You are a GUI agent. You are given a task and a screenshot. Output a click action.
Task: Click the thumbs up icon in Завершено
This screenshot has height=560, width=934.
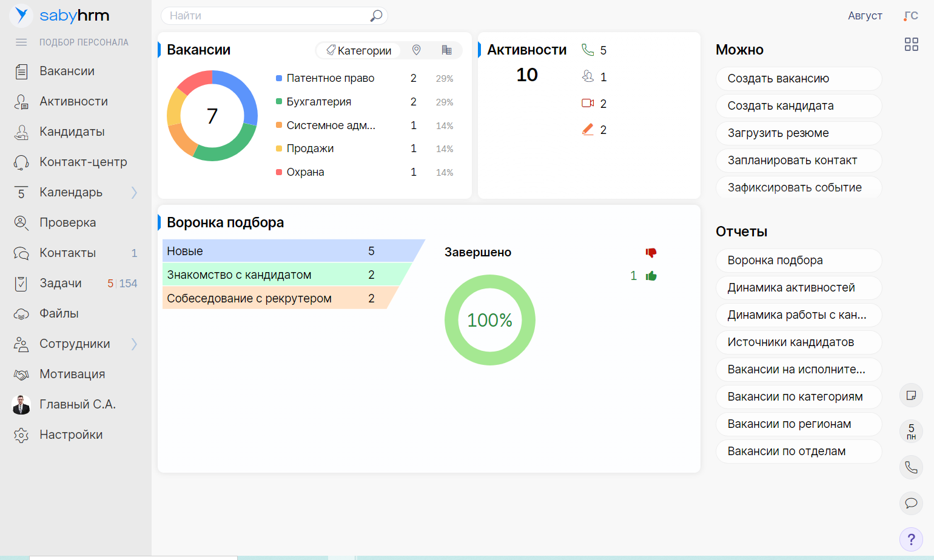tap(651, 276)
